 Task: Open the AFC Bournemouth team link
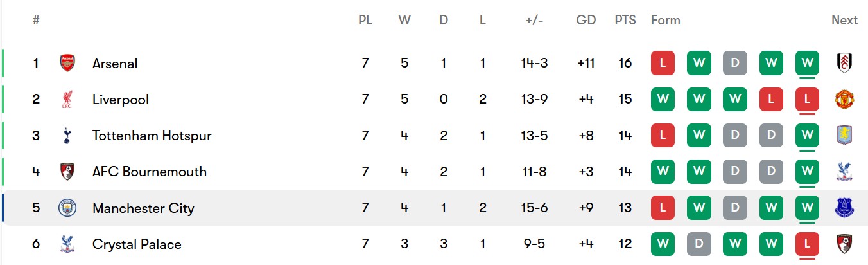click(x=150, y=172)
